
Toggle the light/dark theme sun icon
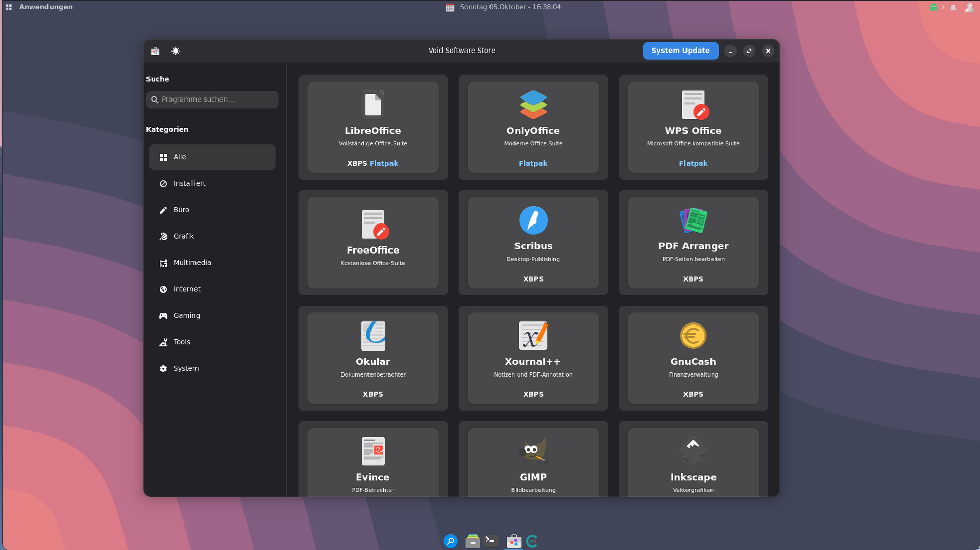click(x=176, y=51)
